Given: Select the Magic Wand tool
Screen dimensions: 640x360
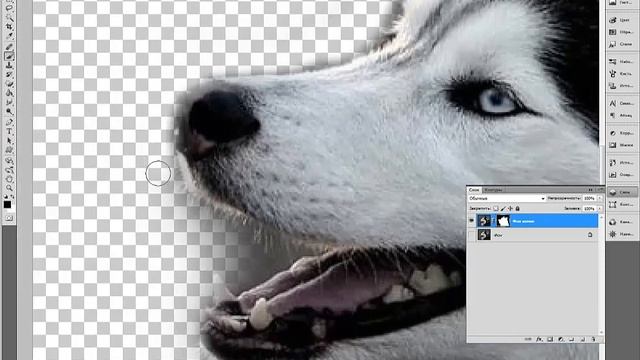Looking at the screenshot, I should [x=9, y=17].
